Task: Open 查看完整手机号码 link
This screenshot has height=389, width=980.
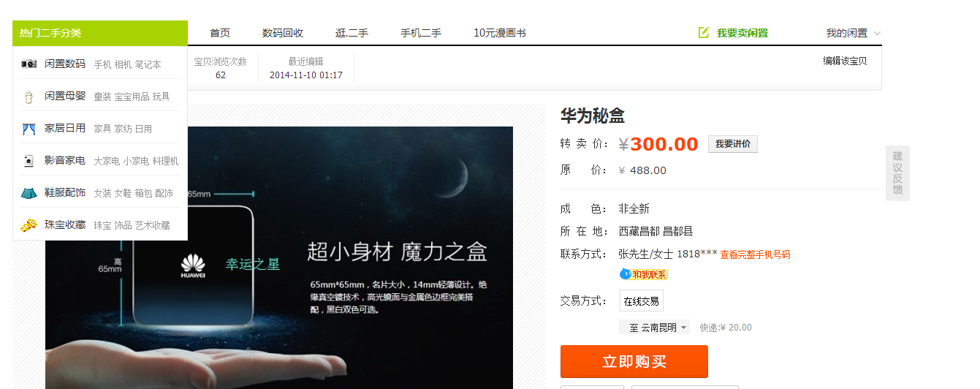Action: tap(755, 254)
